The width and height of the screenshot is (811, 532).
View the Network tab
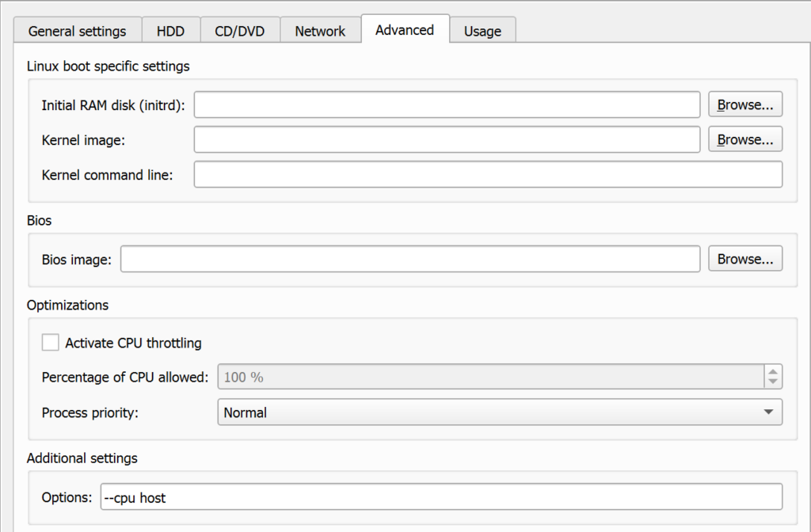(x=320, y=30)
